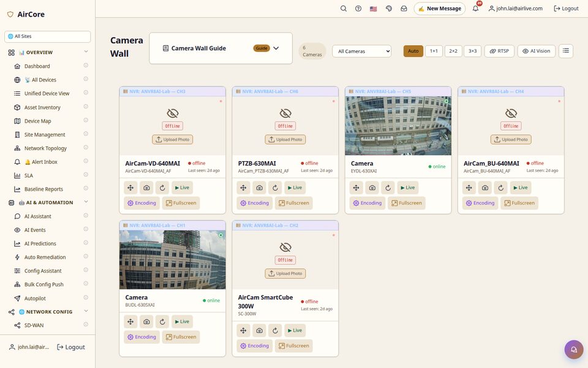Refresh the PTZB-630MAI camera feed
The image size is (588, 368).
[275, 188]
